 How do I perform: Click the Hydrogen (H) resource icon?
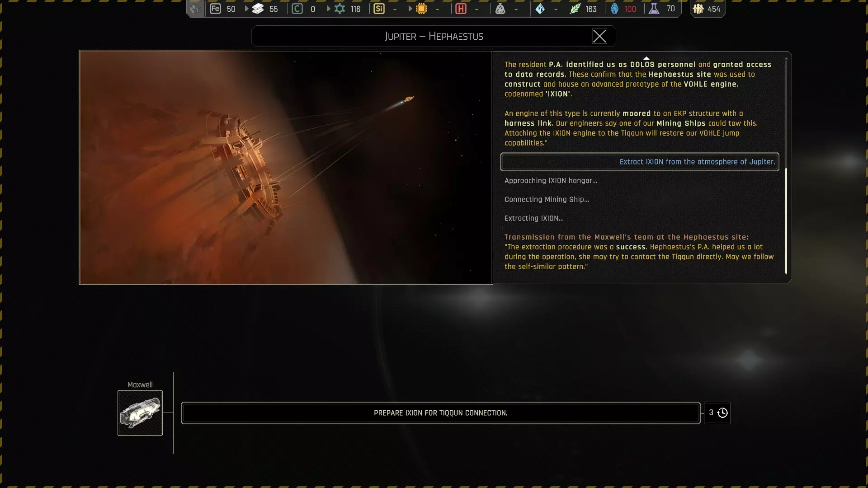pyautogui.click(x=461, y=9)
